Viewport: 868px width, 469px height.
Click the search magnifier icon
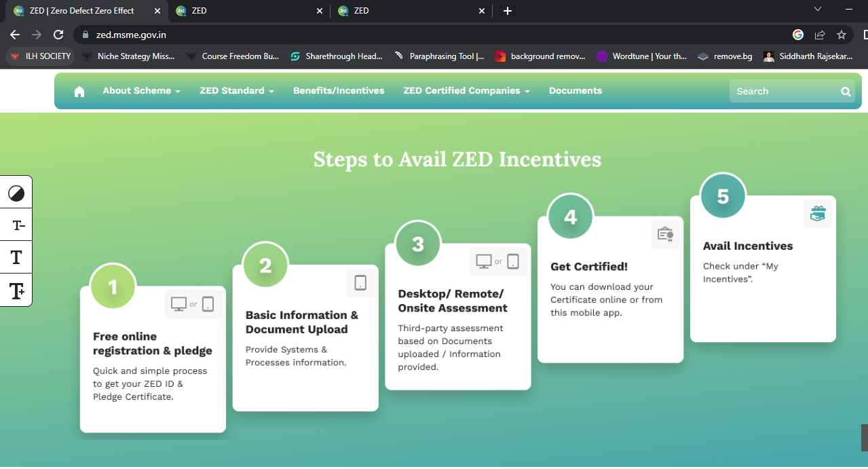(x=846, y=91)
